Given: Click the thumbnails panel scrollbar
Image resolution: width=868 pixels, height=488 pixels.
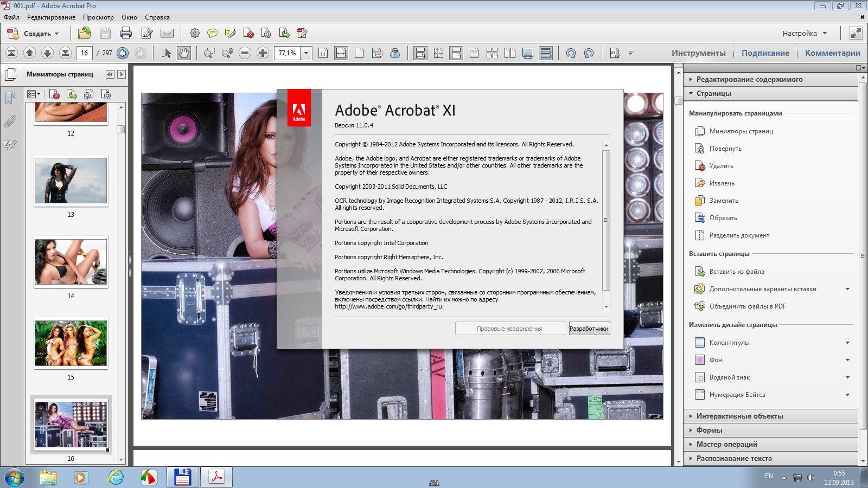Looking at the screenshot, I should click(x=121, y=129).
